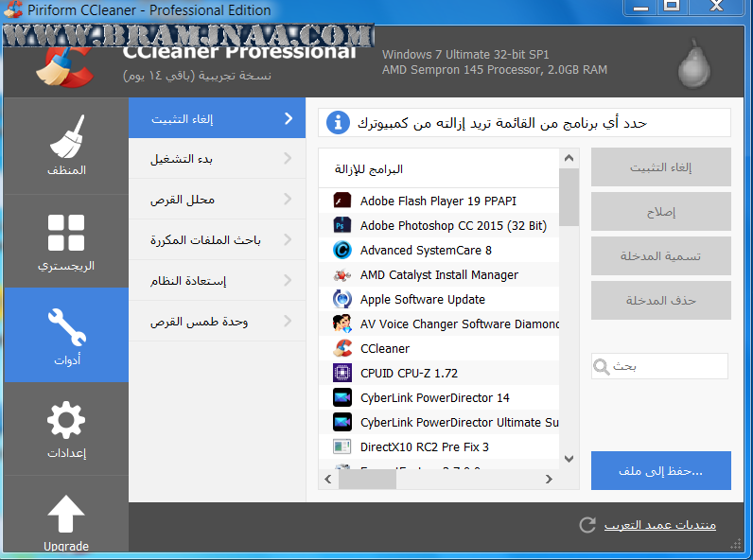The height and width of the screenshot is (560, 753).
Task: Click the Uninstall button (إلغاء التثبيت) on right
Action: tap(661, 166)
